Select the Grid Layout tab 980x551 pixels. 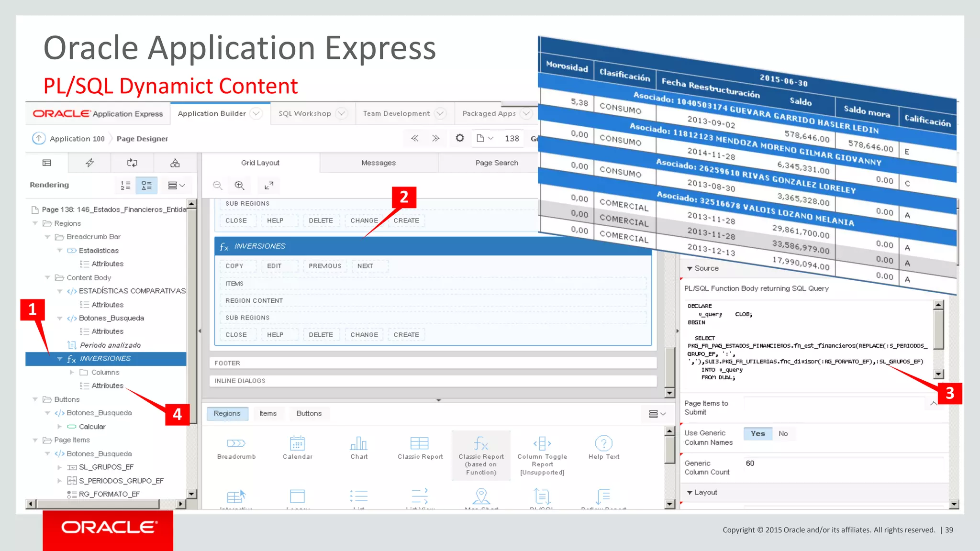260,163
